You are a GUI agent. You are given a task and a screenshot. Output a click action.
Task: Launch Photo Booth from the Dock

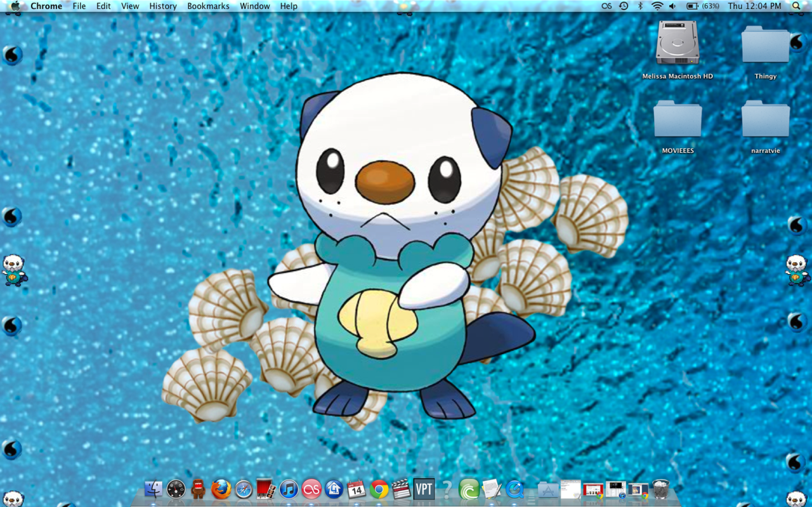(266, 489)
